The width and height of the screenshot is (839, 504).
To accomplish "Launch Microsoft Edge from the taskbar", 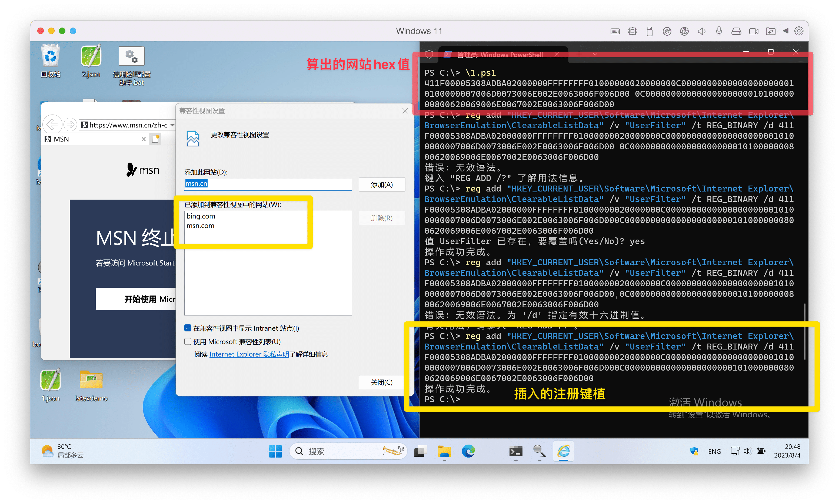I will point(468,451).
